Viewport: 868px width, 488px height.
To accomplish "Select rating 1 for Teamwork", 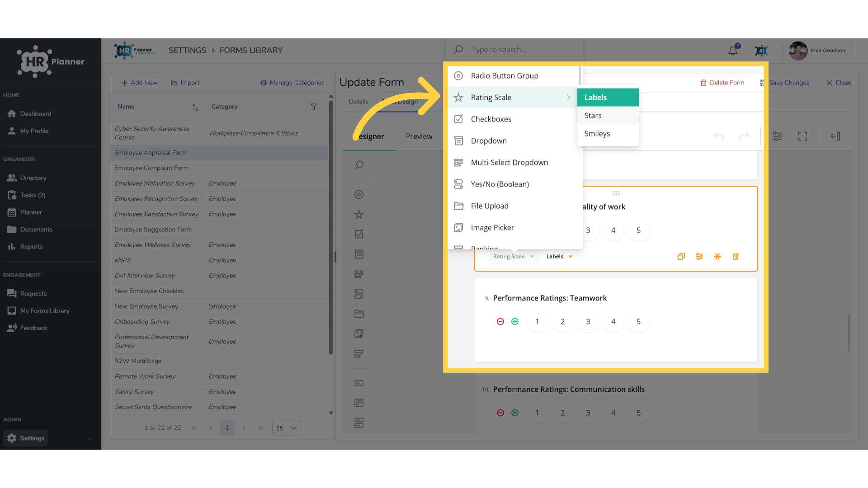I will pyautogui.click(x=538, y=322).
